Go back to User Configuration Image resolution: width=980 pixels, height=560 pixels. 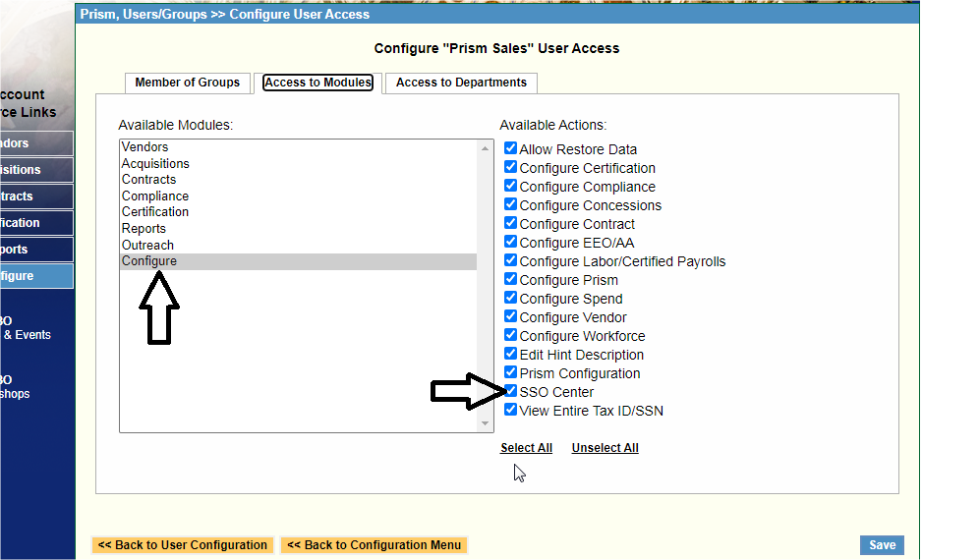click(x=183, y=545)
